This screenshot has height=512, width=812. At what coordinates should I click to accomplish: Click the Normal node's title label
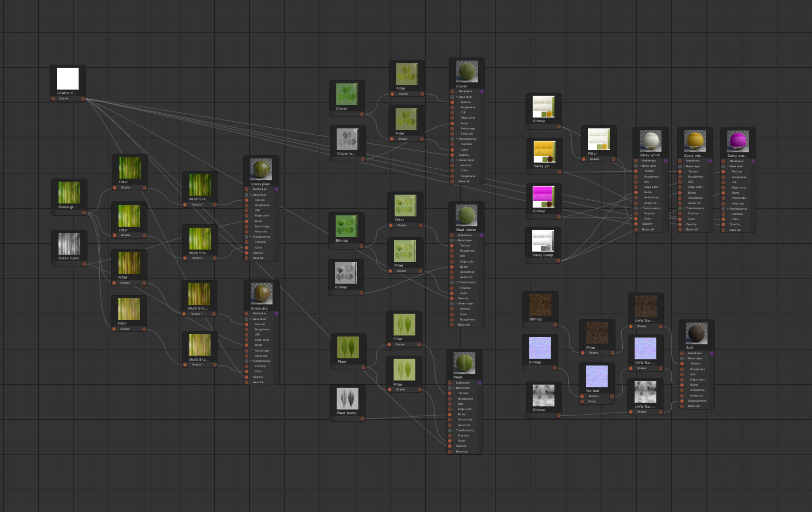point(592,391)
